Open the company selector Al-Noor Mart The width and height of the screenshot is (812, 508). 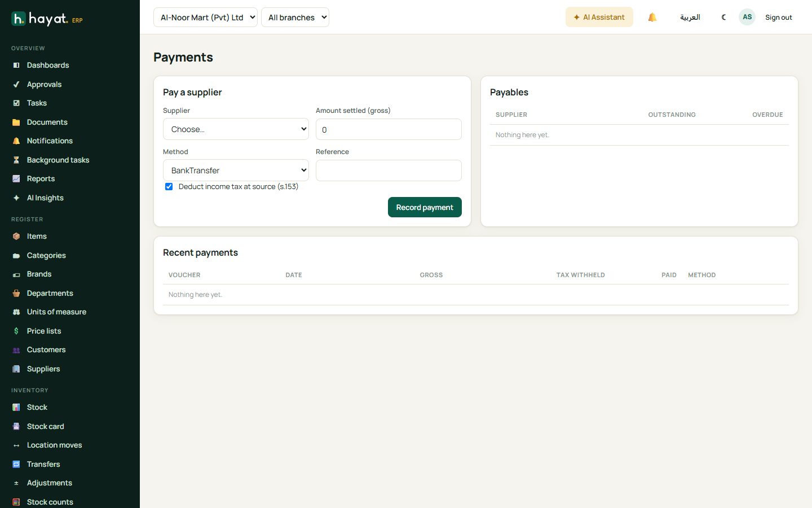[205, 17]
